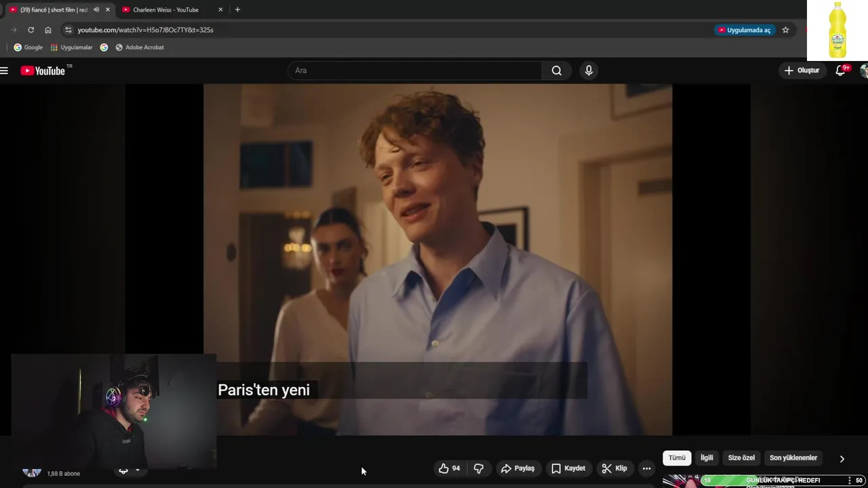Click the search magnifier button
Image resolution: width=868 pixels, height=488 pixels.
pos(557,70)
